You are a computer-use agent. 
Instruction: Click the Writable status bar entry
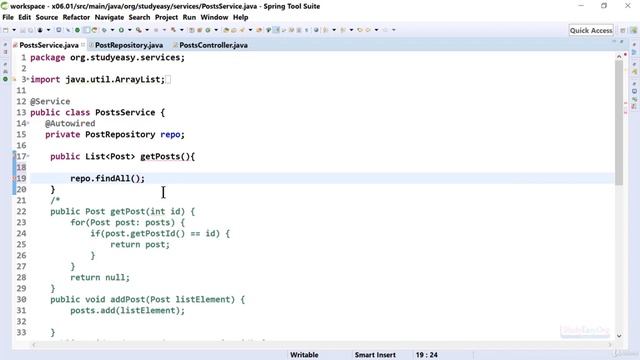pos(304,355)
